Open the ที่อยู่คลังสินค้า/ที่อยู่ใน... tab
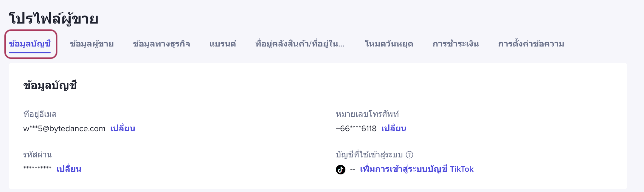This screenshot has height=192, width=644. pyautogui.click(x=300, y=44)
